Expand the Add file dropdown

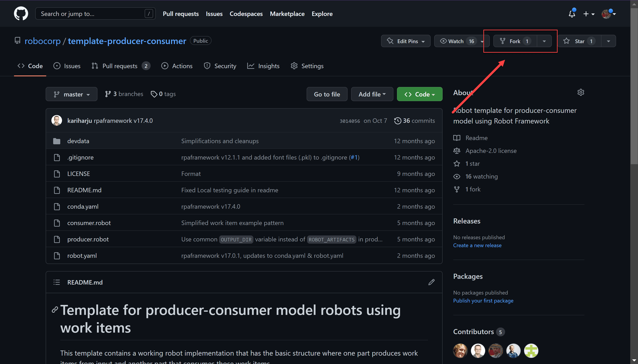tap(372, 94)
